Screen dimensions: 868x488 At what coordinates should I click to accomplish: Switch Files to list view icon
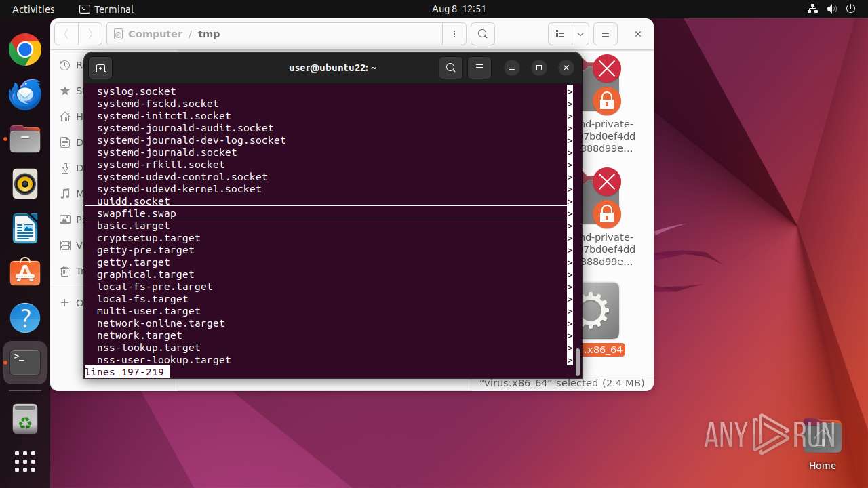560,34
